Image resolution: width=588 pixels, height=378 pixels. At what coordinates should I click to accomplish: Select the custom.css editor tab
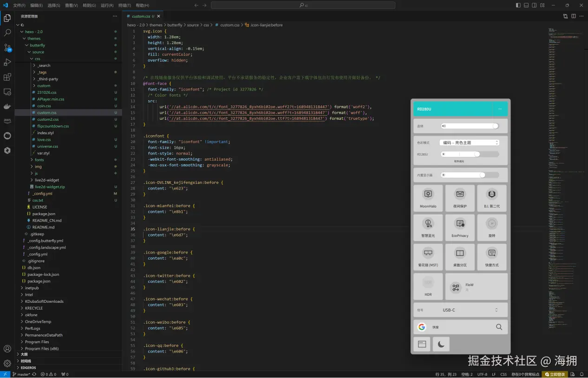(141, 16)
